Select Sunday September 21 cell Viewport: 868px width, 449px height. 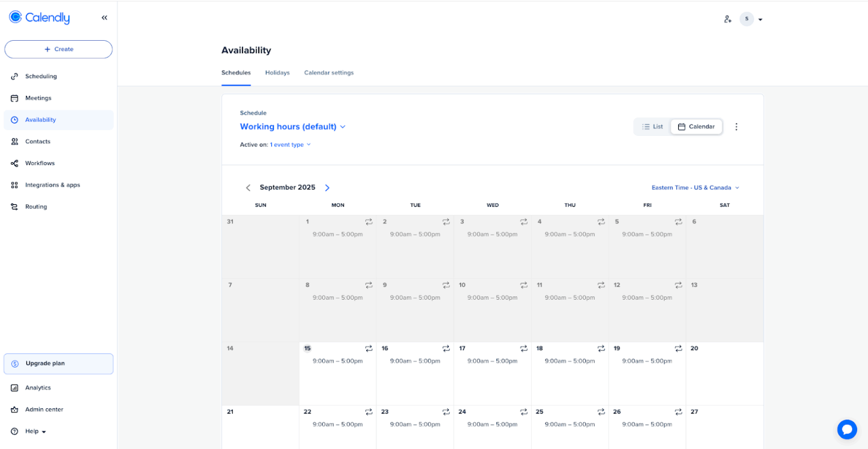[261, 428]
